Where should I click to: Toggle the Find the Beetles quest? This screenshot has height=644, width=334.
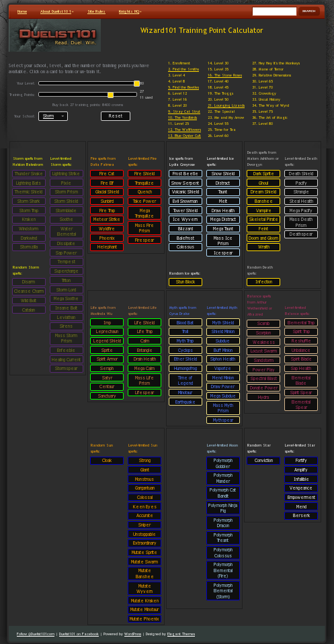183,87
